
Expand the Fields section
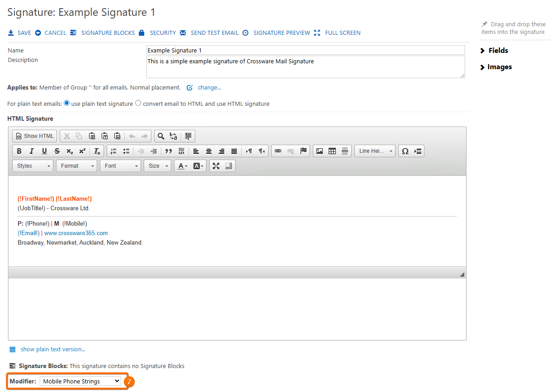[x=494, y=51]
